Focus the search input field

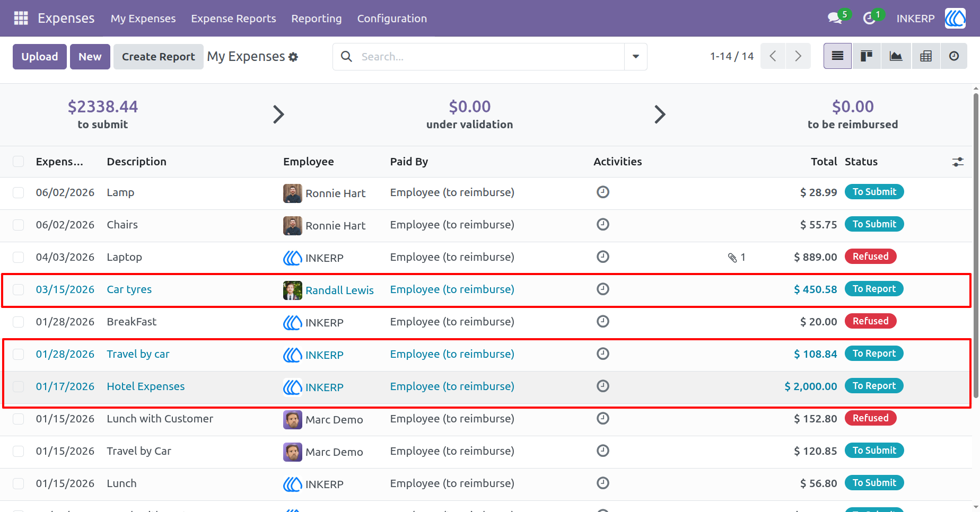(491, 57)
